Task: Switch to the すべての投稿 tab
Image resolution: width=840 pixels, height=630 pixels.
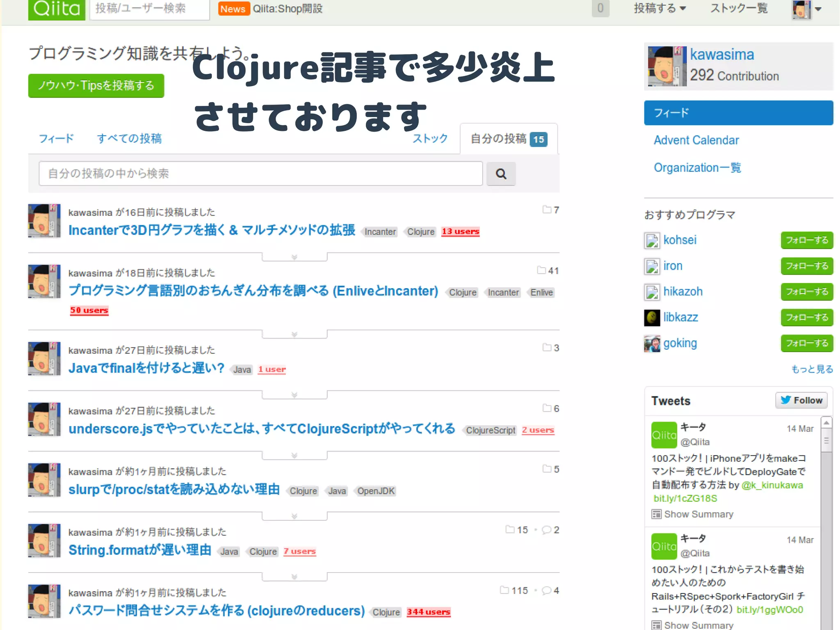Action: [129, 139]
